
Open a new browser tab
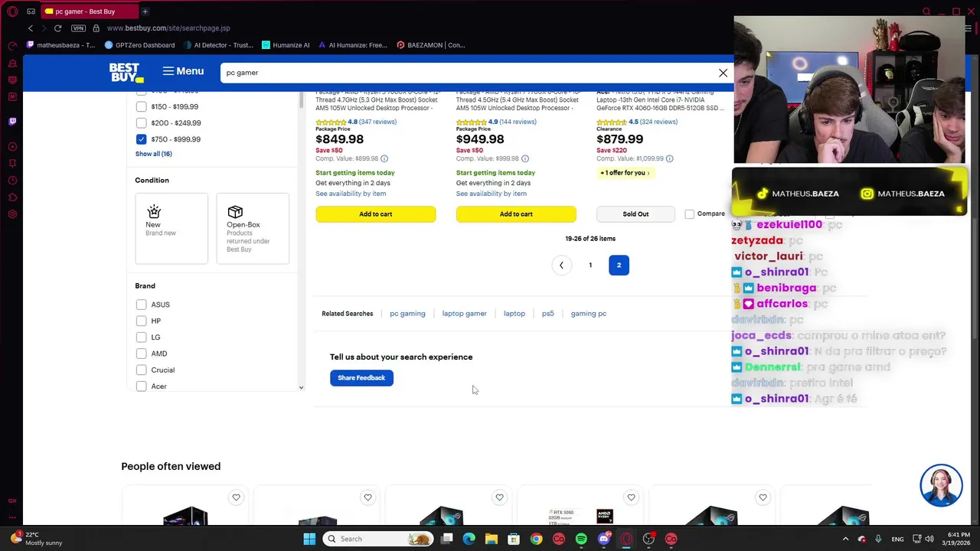pos(145,11)
